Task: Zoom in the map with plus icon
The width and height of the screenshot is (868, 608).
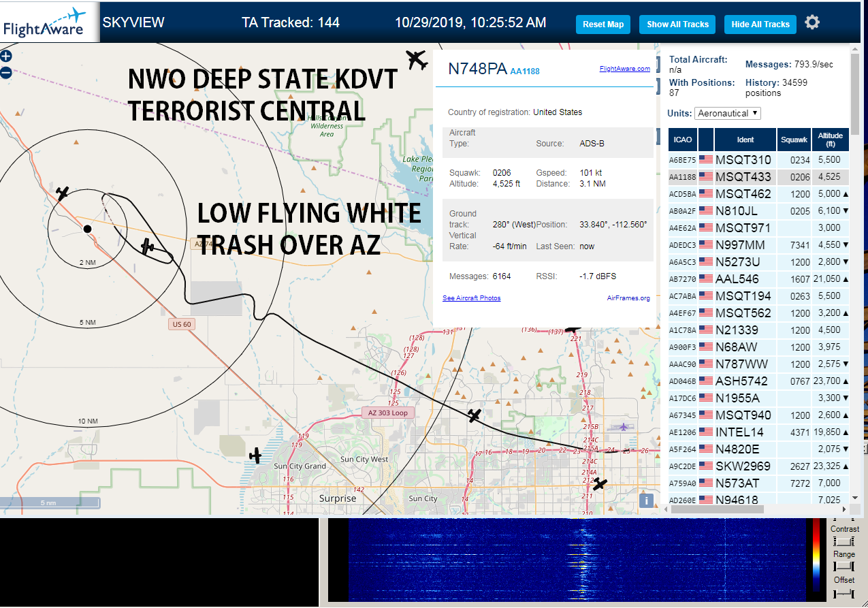Action: point(5,57)
